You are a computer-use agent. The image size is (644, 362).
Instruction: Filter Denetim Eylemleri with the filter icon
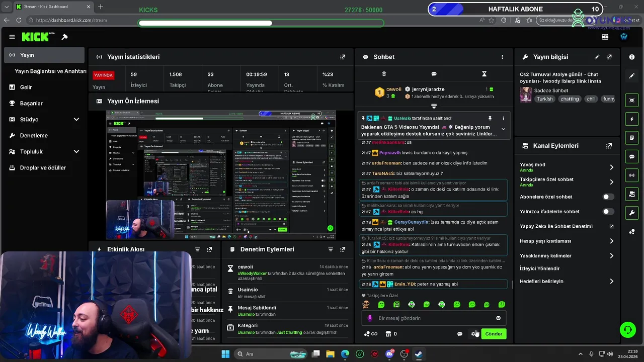(331, 249)
